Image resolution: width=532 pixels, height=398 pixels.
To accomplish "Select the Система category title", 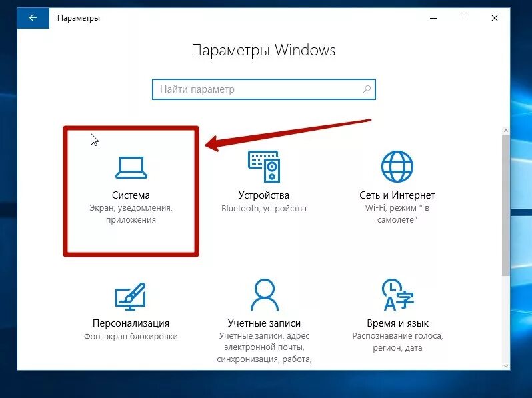I will [x=131, y=195].
